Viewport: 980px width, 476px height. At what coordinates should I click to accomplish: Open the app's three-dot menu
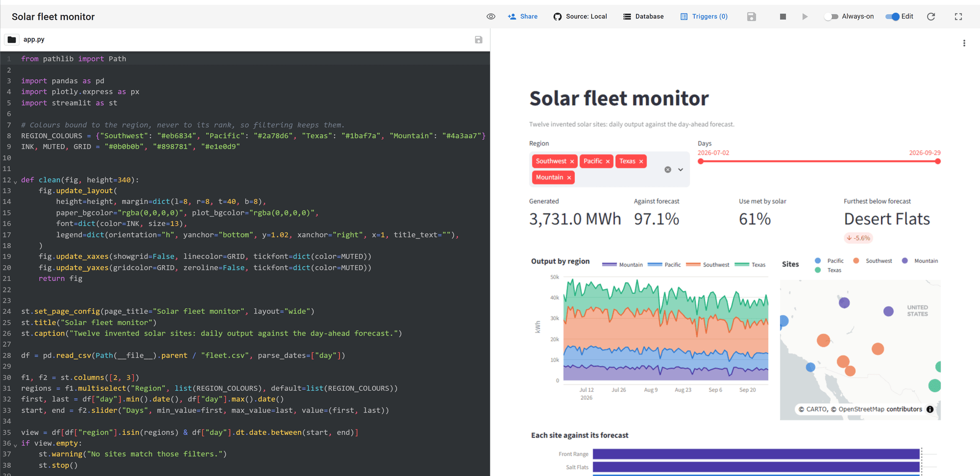[x=964, y=43]
